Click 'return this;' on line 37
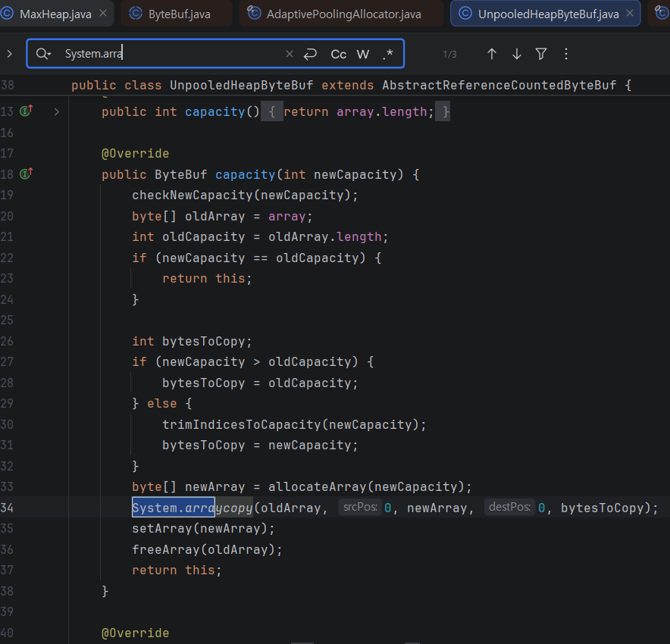Screen dimensions: 670x644 click(177, 570)
